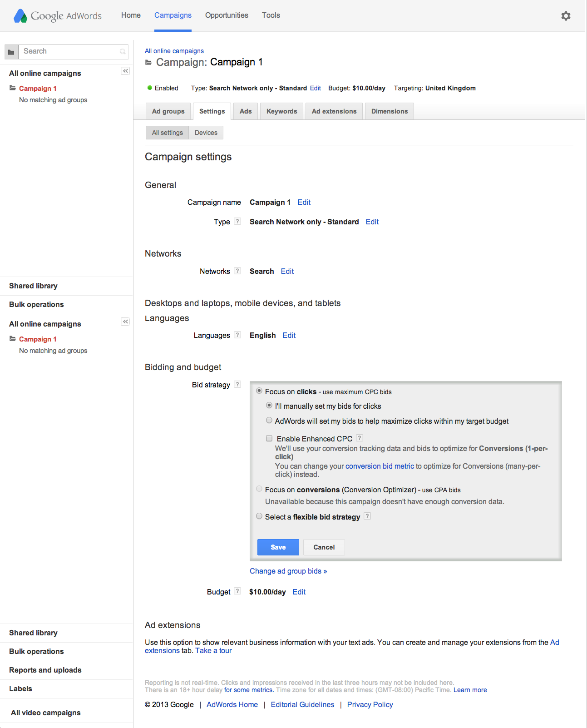Click help icon next to Type

click(237, 221)
